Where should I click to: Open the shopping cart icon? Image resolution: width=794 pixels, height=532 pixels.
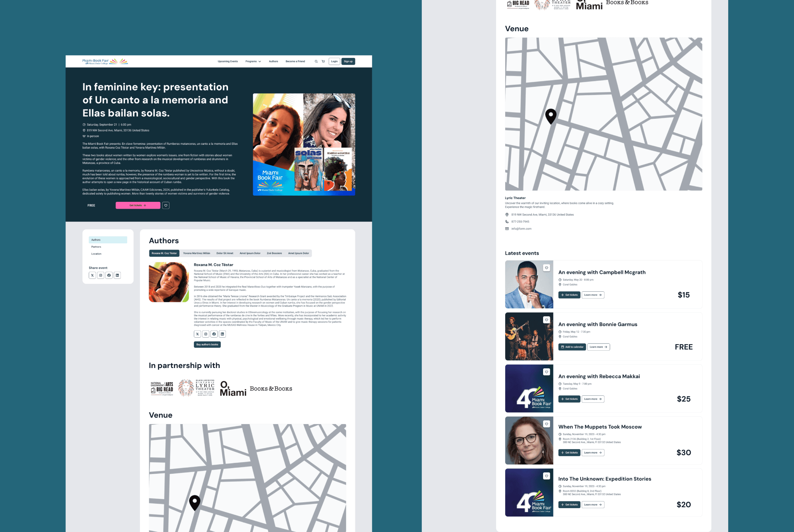pyautogui.click(x=323, y=61)
